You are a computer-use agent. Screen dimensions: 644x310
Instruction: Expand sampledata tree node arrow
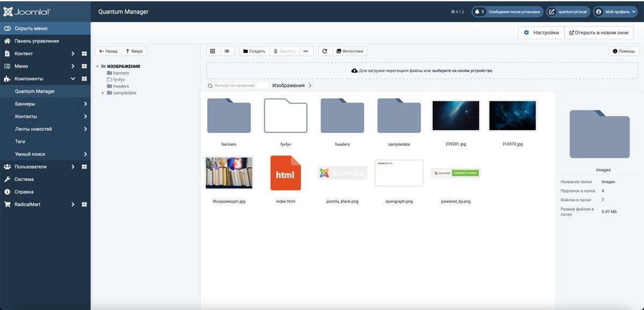point(103,93)
